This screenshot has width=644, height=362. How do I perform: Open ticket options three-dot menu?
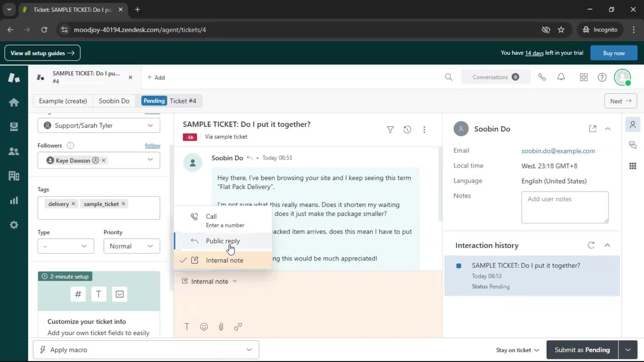click(x=424, y=130)
